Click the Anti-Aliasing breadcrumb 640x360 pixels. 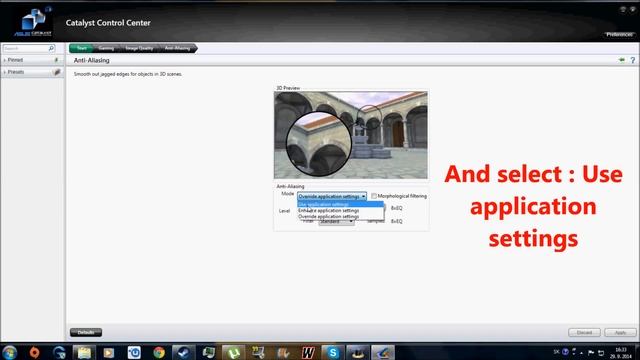(178, 48)
